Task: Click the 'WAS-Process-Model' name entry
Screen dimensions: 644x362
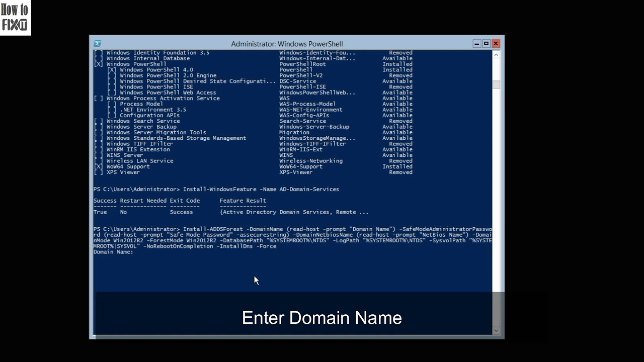Action: click(307, 104)
